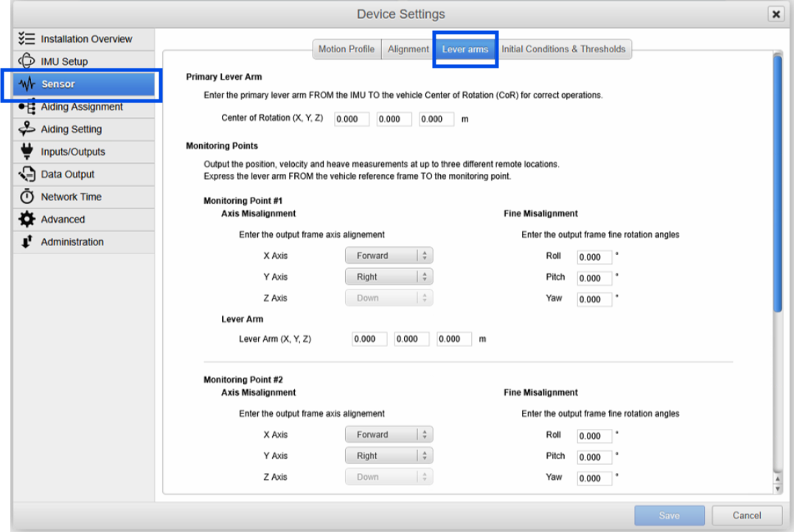This screenshot has width=794, height=532.
Task: Click the Inputs/Outputs plug icon
Action: click(x=27, y=152)
